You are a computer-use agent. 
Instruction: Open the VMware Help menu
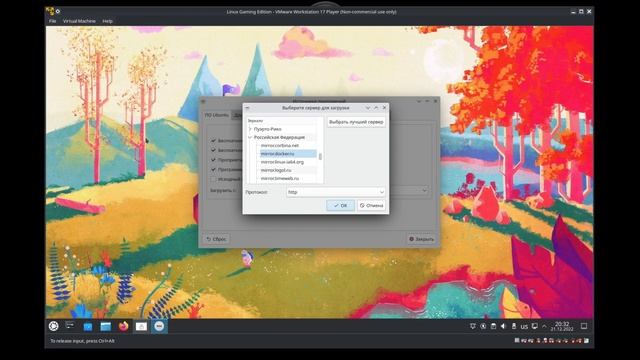[107, 21]
